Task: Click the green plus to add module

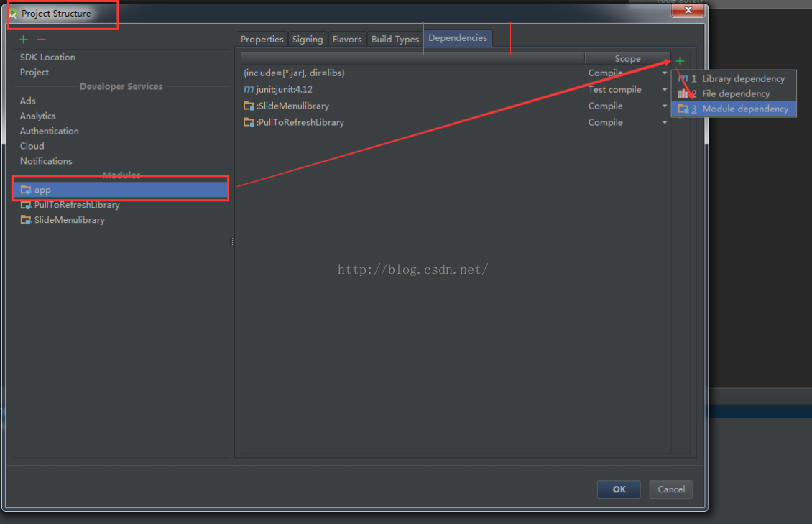Action: 23,40
